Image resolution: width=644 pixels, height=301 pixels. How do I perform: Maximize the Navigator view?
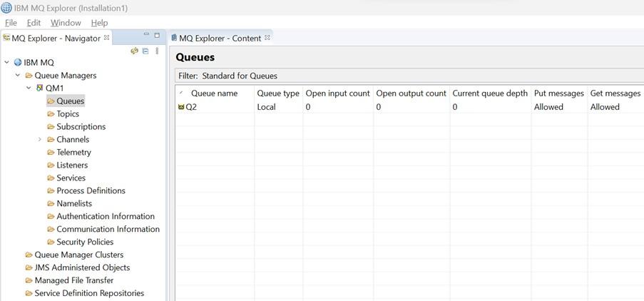(x=157, y=36)
